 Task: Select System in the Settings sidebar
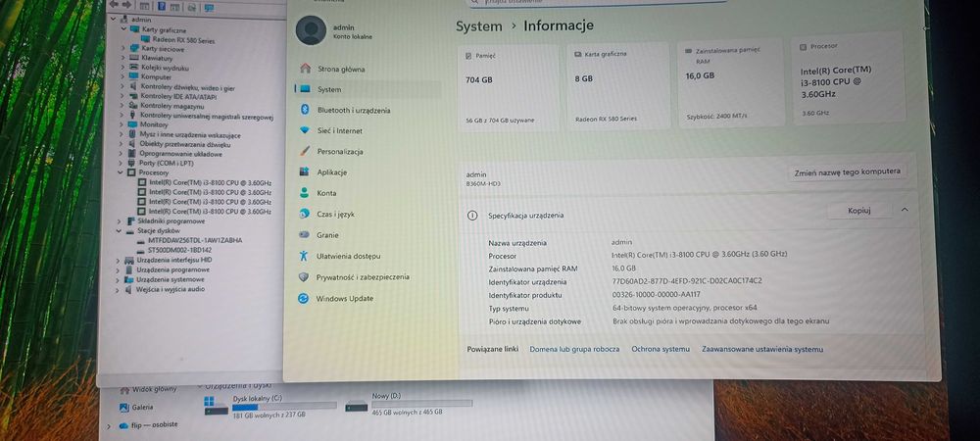pyautogui.click(x=367, y=89)
